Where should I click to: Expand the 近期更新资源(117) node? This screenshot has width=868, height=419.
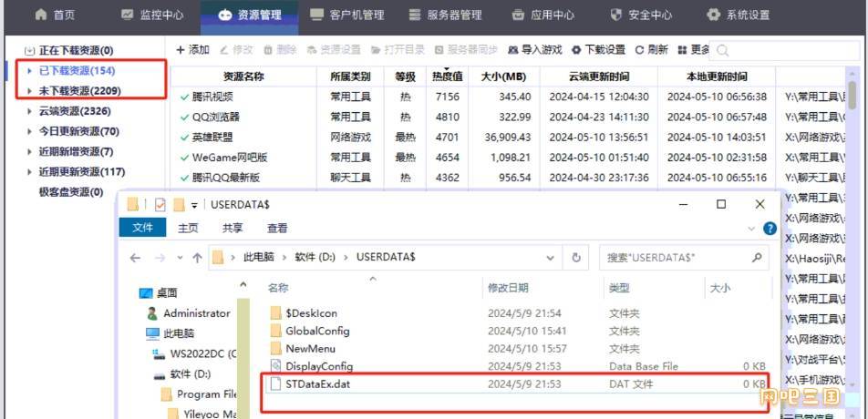pyautogui.click(x=29, y=172)
